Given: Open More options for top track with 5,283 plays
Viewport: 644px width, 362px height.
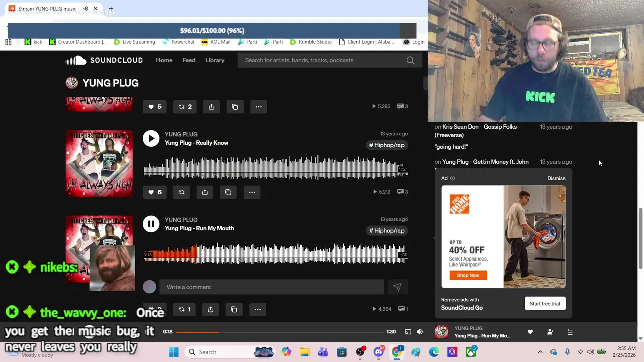Looking at the screenshot, I should coord(259,106).
